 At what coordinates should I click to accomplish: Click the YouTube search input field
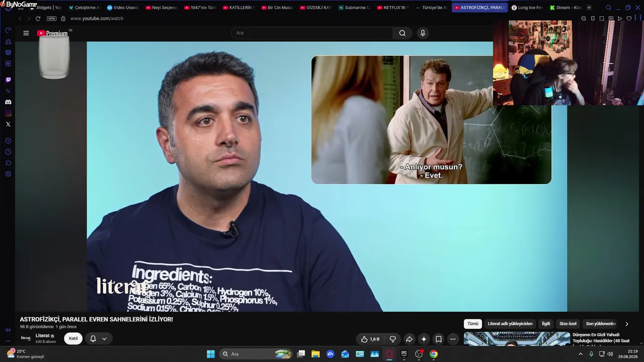[x=312, y=33]
